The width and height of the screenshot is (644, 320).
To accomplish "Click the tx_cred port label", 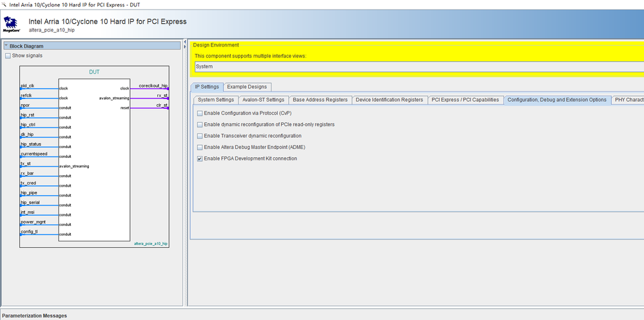I will click(28, 184).
